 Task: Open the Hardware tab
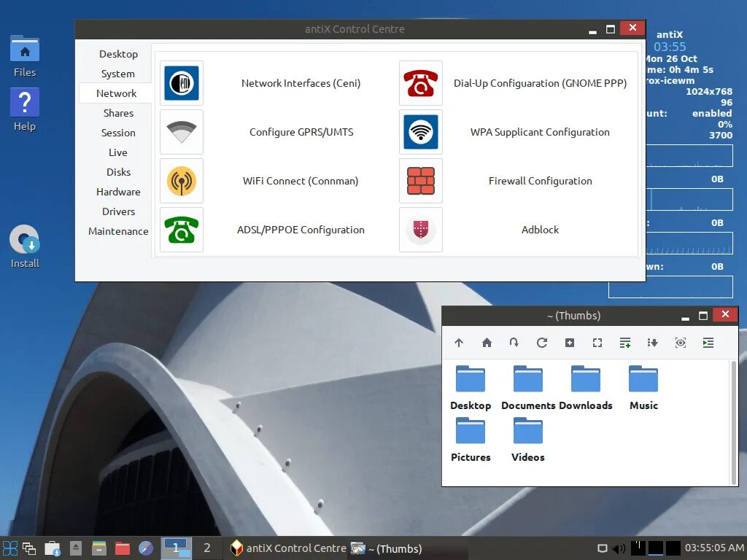118,192
